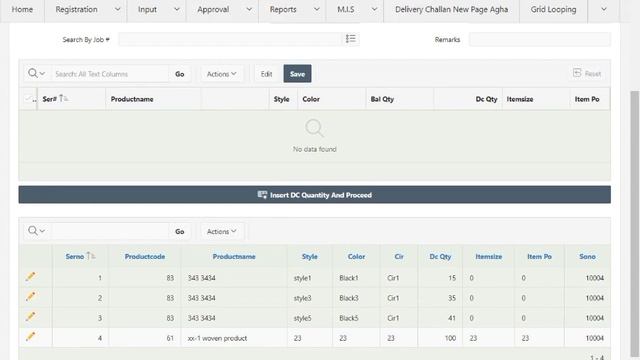640x360 pixels.
Task: Click the lower grid Dc Qty column header
Action: (x=440, y=256)
